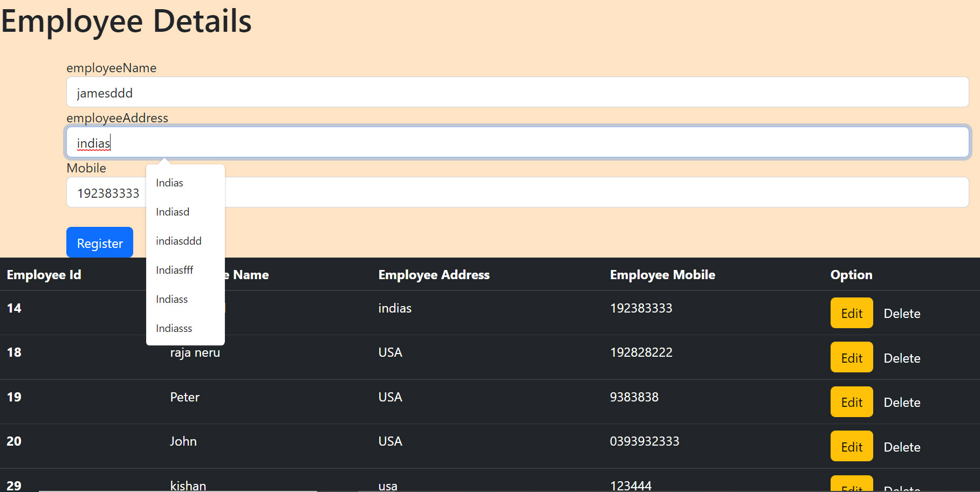Edit employee John's record

[x=852, y=446]
